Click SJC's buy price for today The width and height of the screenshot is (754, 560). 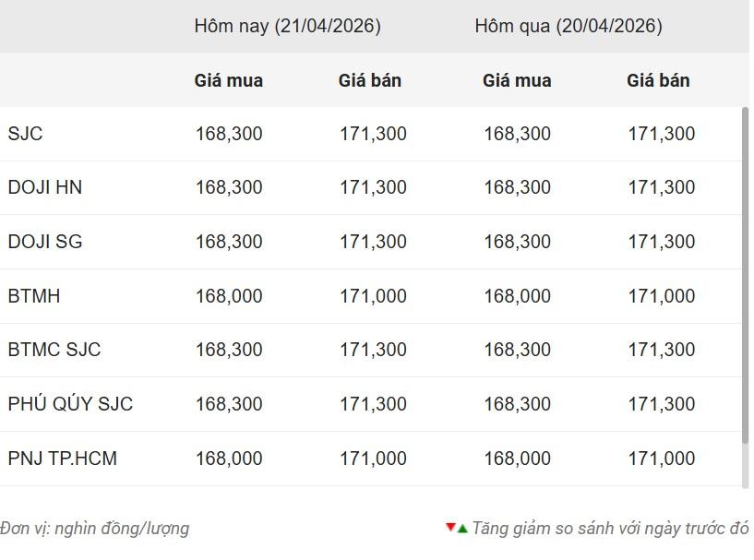[229, 134]
